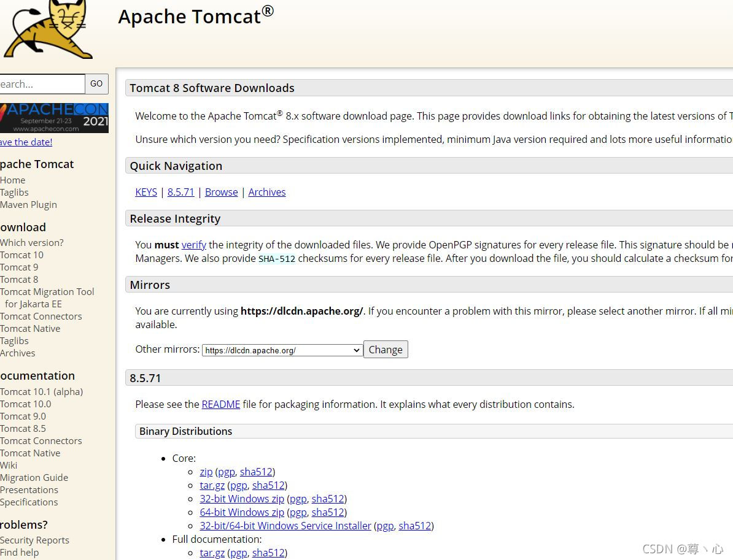Open sha512 for 64-bit Windows zip
Viewport: 733px width, 560px height.
(x=328, y=512)
